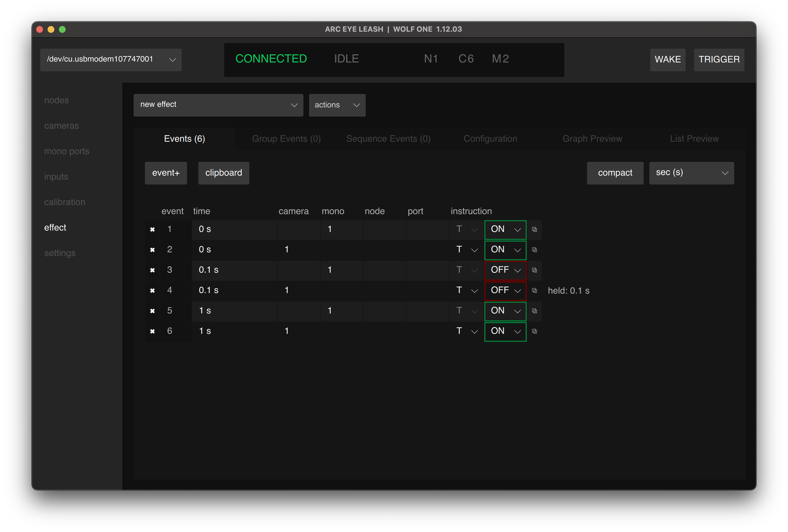Open event 1 ON instruction dropdown
The height and width of the screenshot is (532, 788).
(x=505, y=229)
